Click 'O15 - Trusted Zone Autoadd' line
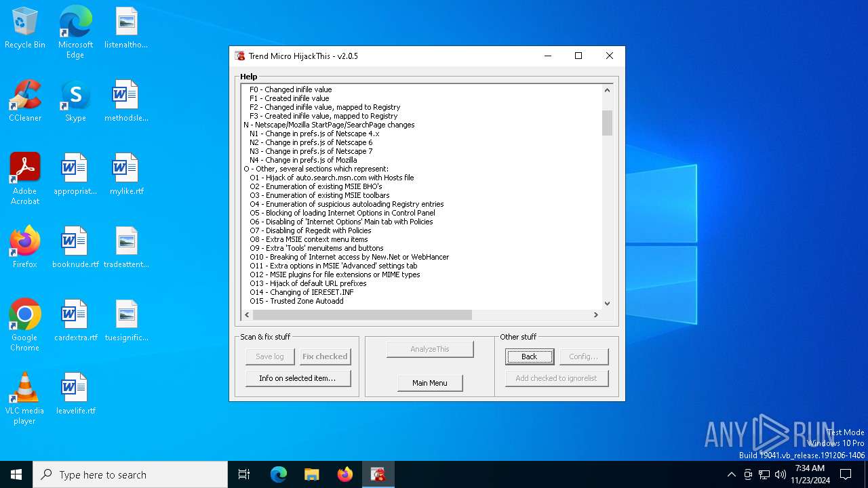This screenshot has width=868, height=488. pyautogui.click(x=296, y=301)
